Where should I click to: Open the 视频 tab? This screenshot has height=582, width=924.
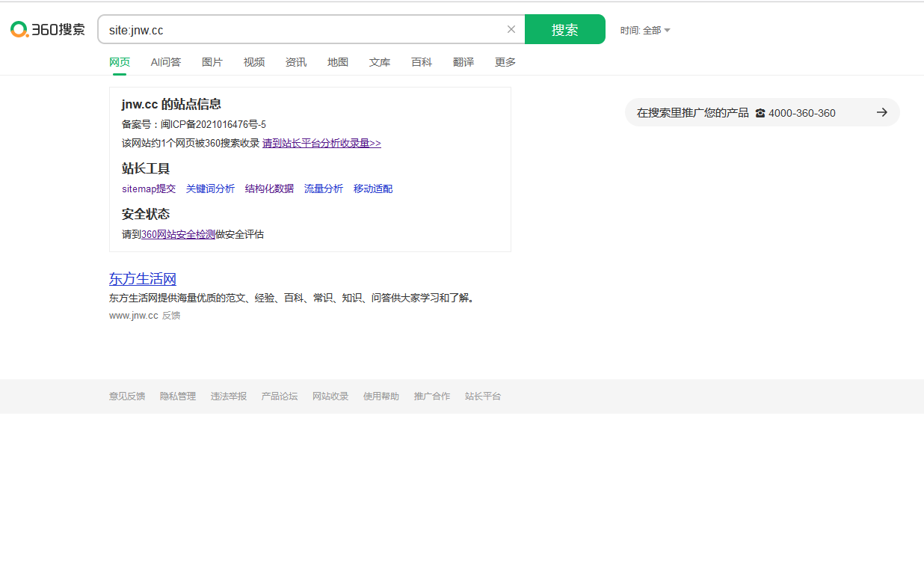254,62
